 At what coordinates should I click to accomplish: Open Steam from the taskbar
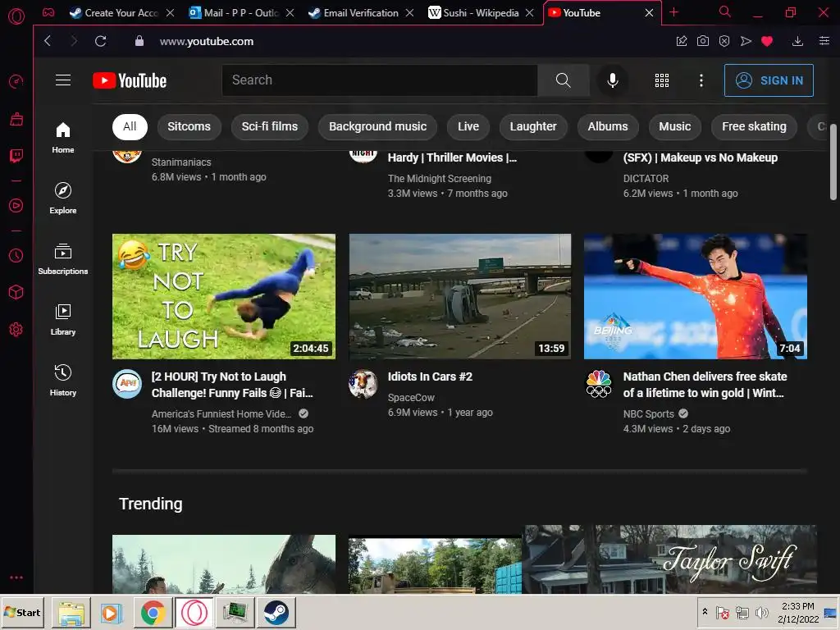coord(276,612)
